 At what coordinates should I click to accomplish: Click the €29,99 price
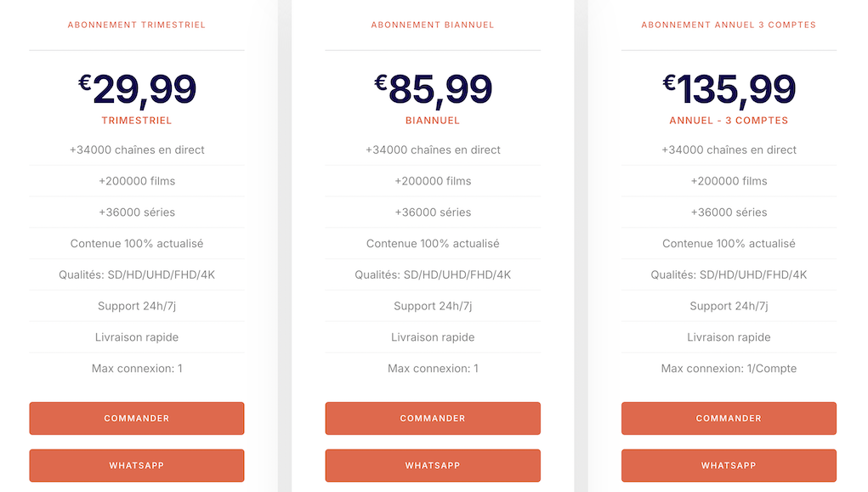click(138, 89)
